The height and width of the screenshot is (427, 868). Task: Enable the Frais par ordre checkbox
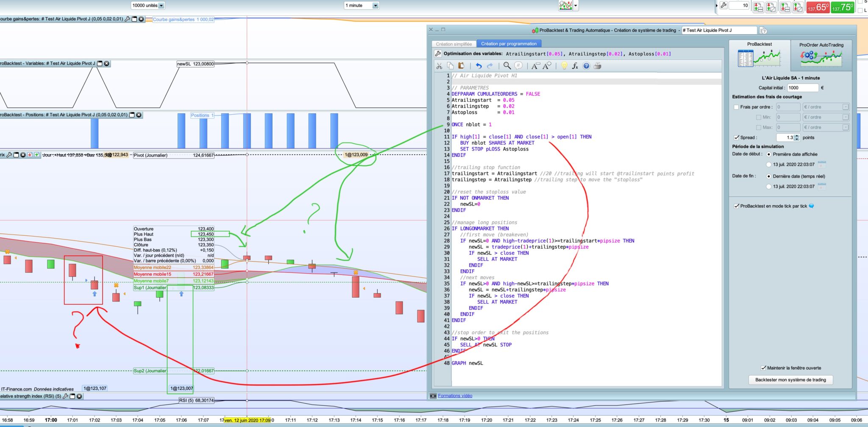(x=736, y=107)
